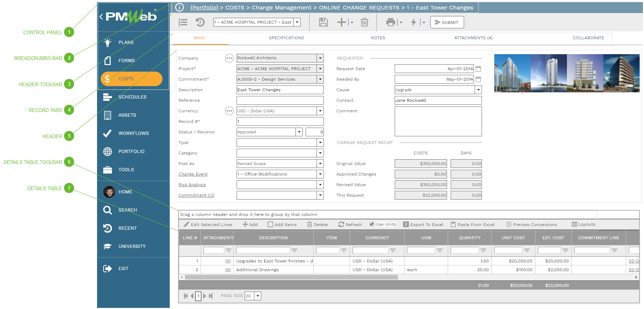644x309 pixels.
Task: Open the Schedules module in sidebar
Action: tap(132, 97)
